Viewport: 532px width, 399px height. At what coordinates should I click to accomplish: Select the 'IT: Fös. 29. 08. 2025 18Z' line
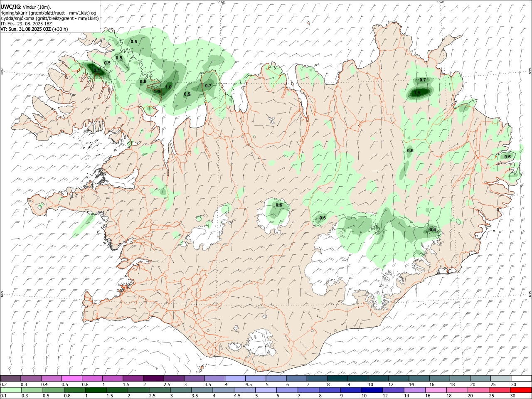[x=26, y=24]
